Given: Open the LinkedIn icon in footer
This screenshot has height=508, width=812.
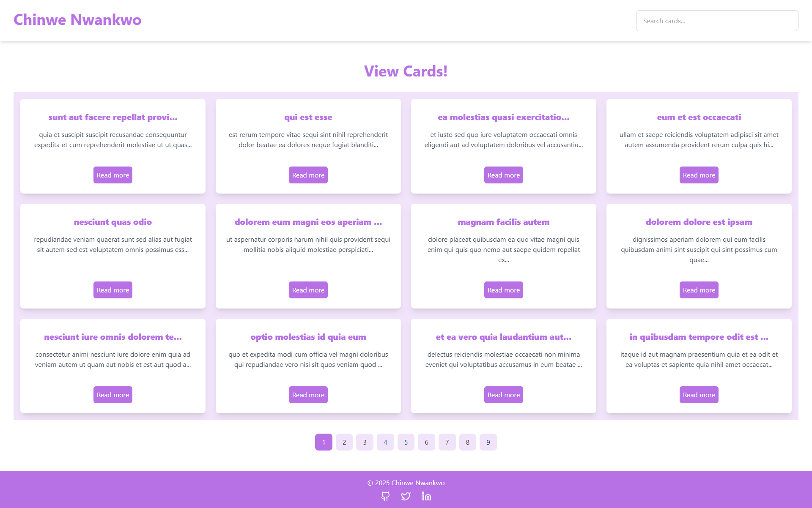Looking at the screenshot, I should pyautogui.click(x=426, y=496).
